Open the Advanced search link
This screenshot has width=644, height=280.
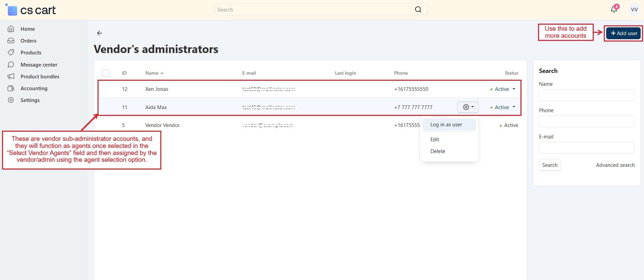coord(615,165)
